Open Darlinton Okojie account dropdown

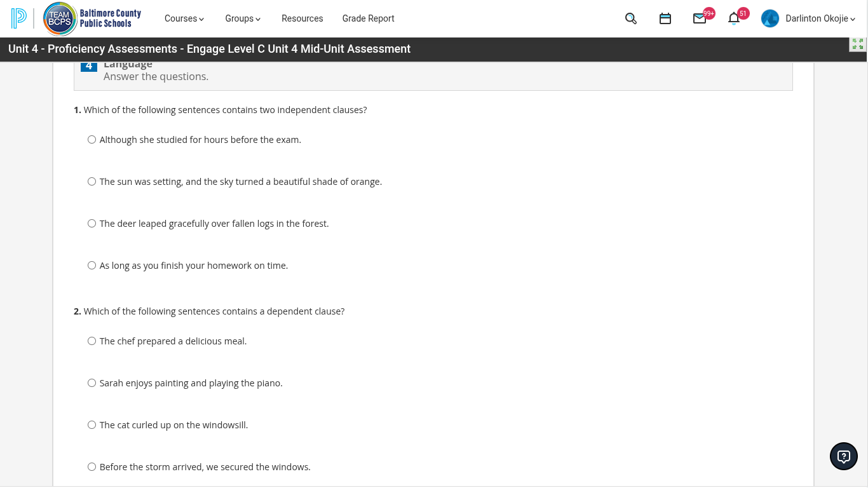(820, 18)
